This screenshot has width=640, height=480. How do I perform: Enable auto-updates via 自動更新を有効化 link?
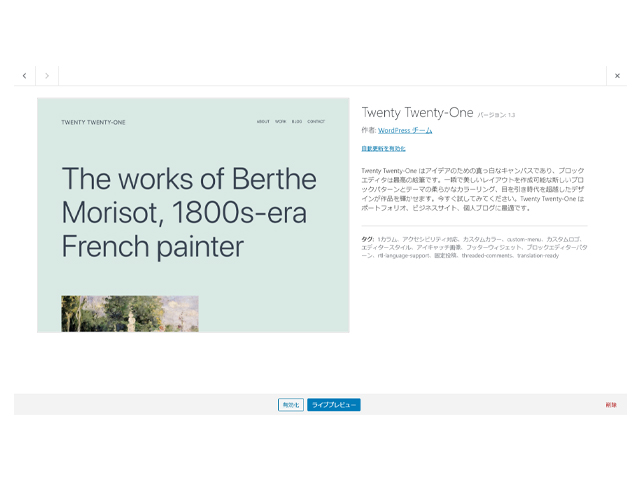tap(383, 149)
